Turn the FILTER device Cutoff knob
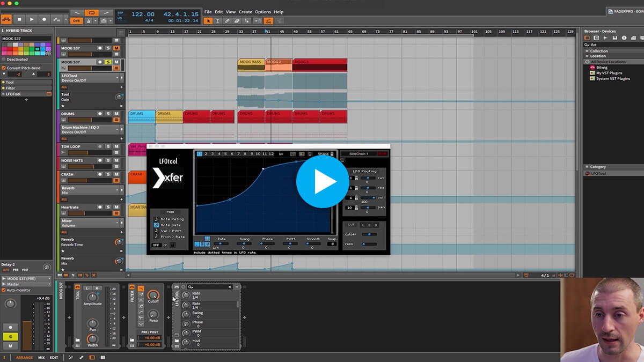This screenshot has height=362, width=644. pyautogui.click(x=153, y=295)
